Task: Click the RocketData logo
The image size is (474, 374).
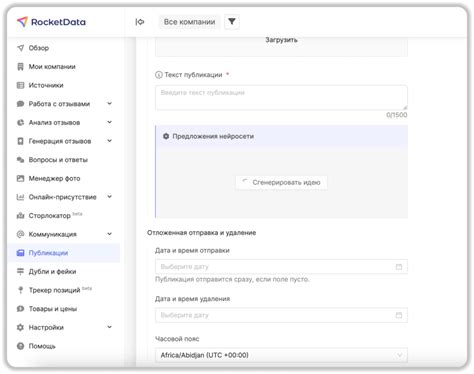Action: [51, 22]
